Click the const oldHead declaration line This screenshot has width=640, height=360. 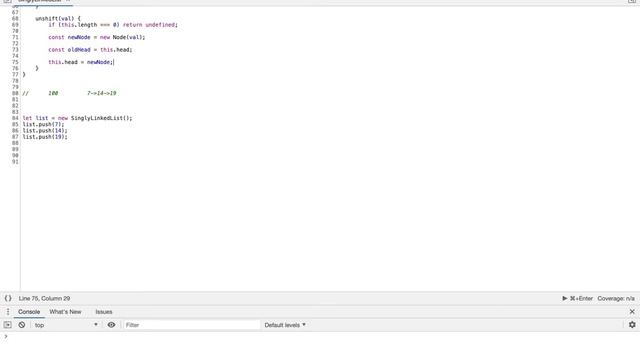point(90,50)
